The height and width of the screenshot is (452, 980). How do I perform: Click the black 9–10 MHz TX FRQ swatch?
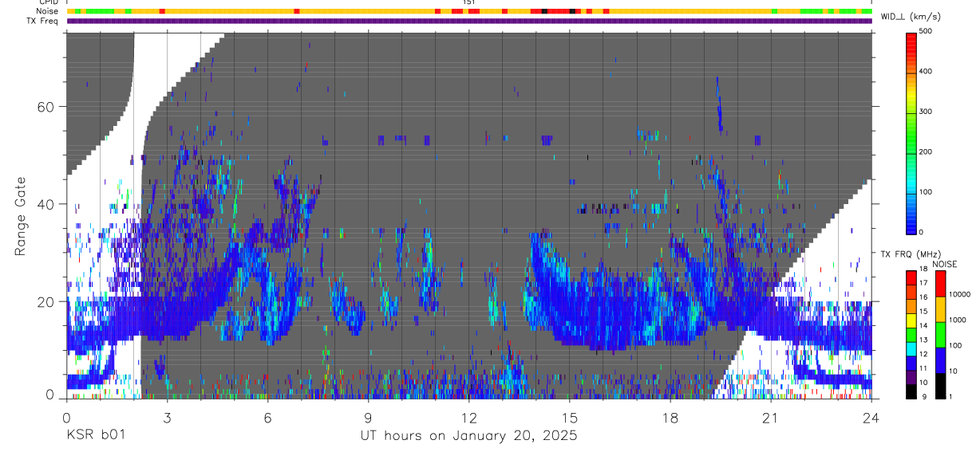coord(911,390)
